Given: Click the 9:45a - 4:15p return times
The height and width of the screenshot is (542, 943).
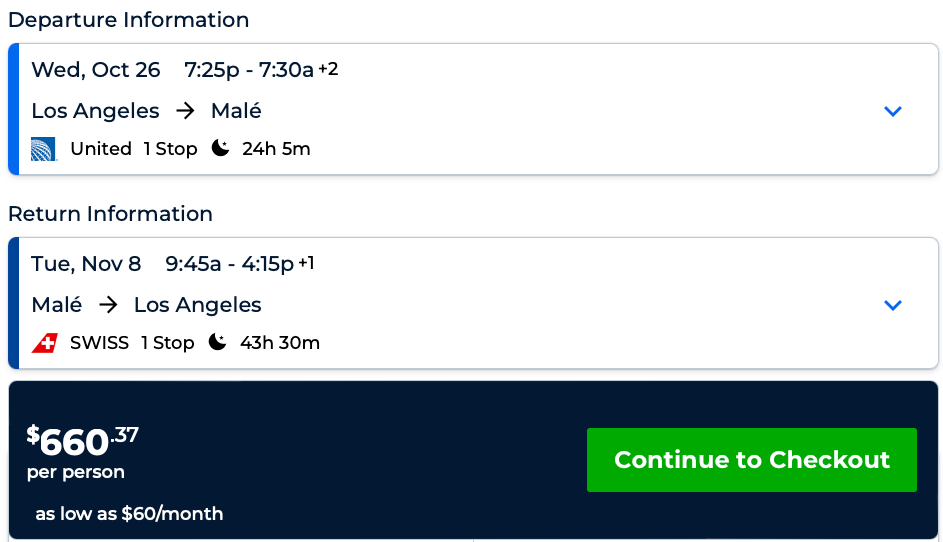Looking at the screenshot, I should tap(230, 264).
